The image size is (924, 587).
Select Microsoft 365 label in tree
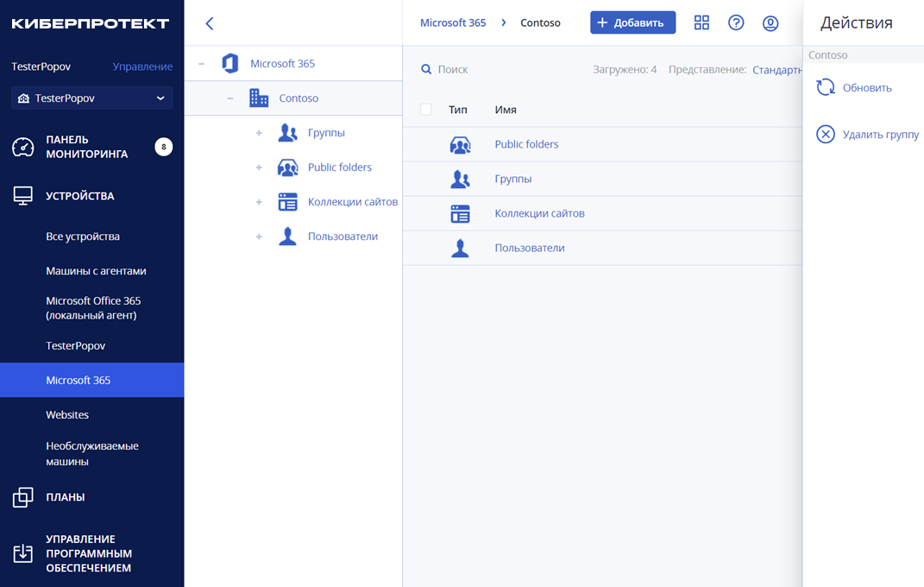[x=282, y=64]
